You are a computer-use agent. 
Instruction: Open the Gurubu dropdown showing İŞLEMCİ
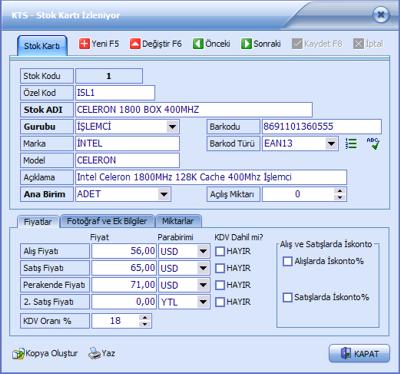pyautogui.click(x=172, y=127)
